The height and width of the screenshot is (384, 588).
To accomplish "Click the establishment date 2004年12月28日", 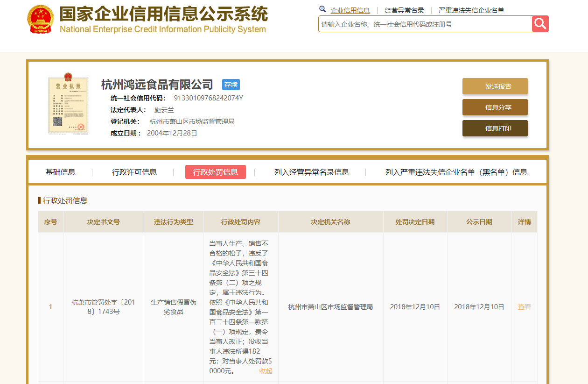I will pyautogui.click(x=172, y=133).
